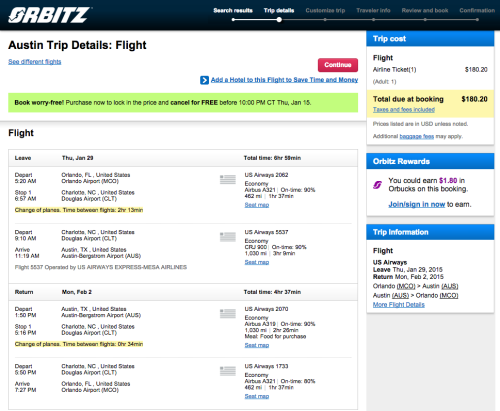Open Seat map for US Airways 2062

coord(257,205)
